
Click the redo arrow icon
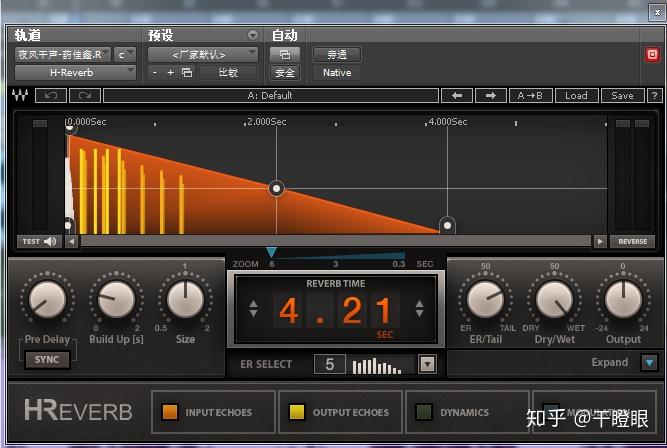(85, 96)
